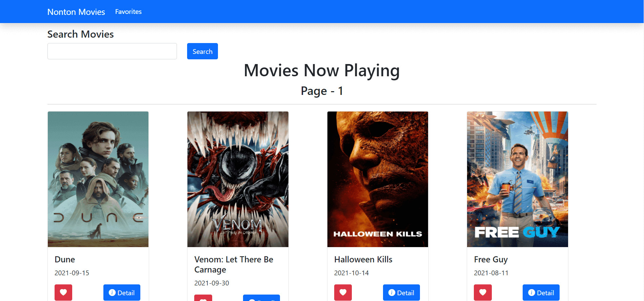
Task: Click the 'Page - 1' subheading
Action: pos(322,91)
